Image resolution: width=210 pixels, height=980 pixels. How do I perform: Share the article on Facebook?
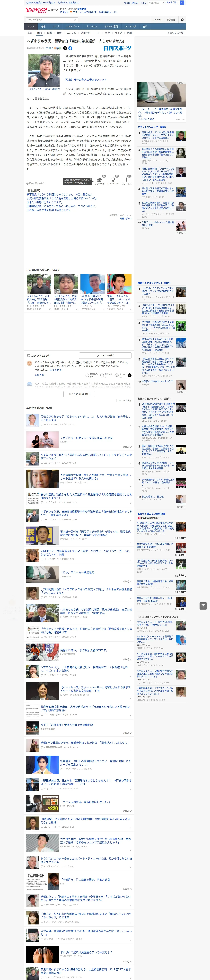[x=70, y=48]
